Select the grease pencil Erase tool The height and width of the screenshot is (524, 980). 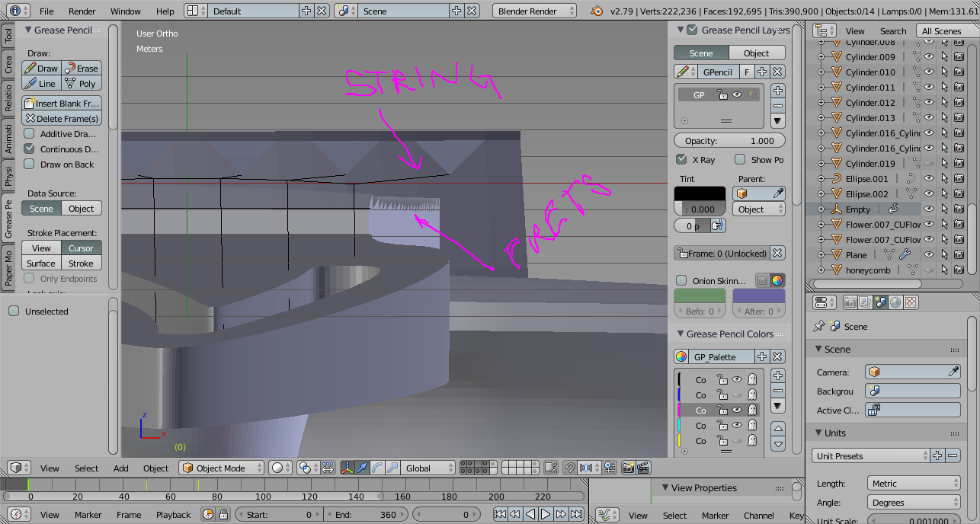tap(82, 68)
